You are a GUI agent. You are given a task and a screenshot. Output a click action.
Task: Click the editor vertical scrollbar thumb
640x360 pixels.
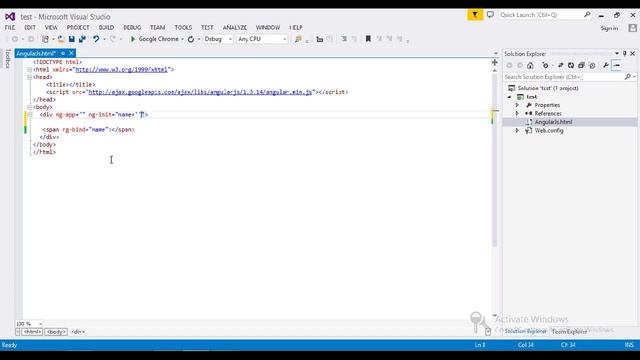[x=495, y=160]
